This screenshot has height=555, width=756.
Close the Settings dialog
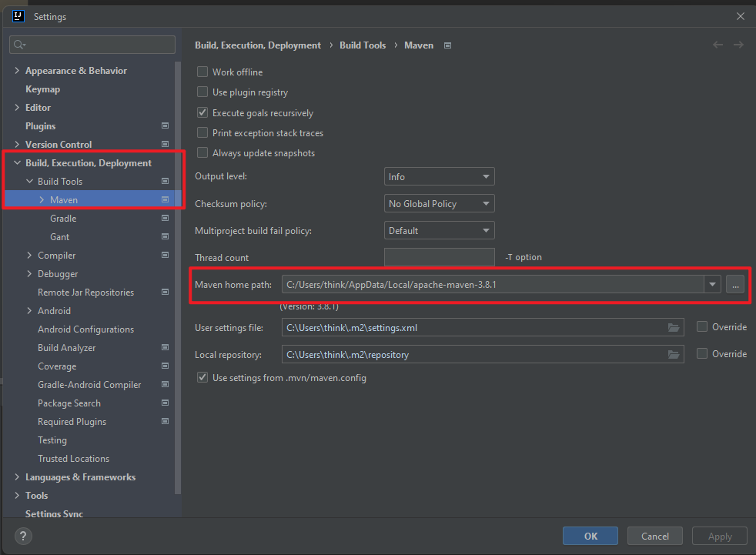coord(741,16)
